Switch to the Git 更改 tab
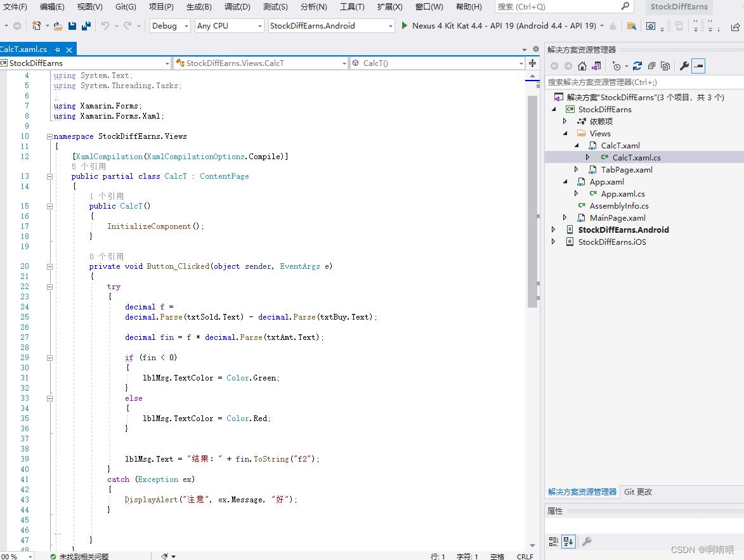This screenshot has height=560, width=744. pyautogui.click(x=637, y=492)
